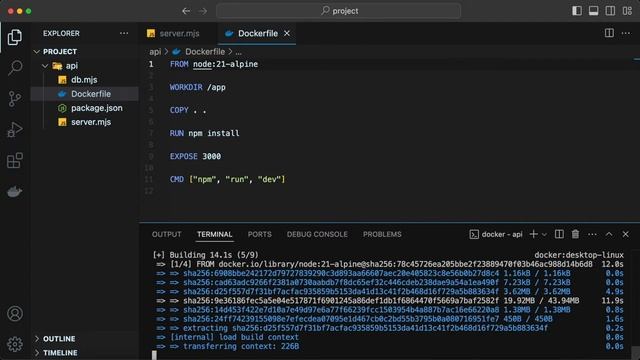Open the Explorer view in activity bar
Screen dimensions: 640x360
point(15,37)
